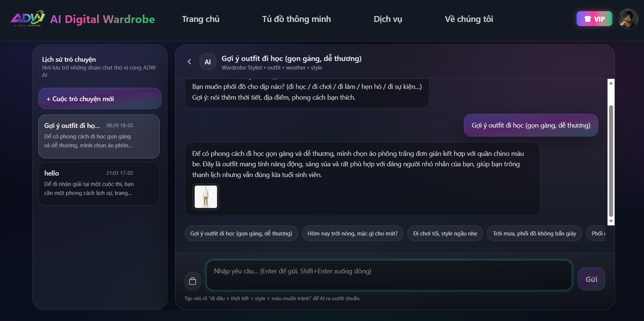Open the wardrobe bag icon beside input

192,281
